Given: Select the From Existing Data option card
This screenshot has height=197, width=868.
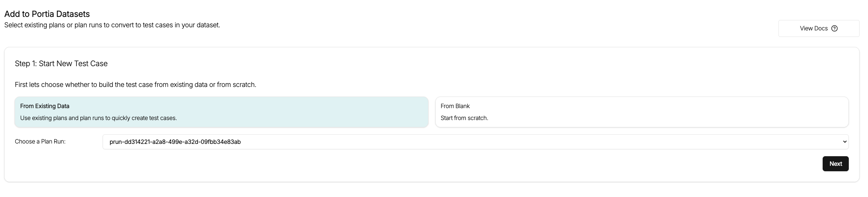Looking at the screenshot, I should point(221,112).
